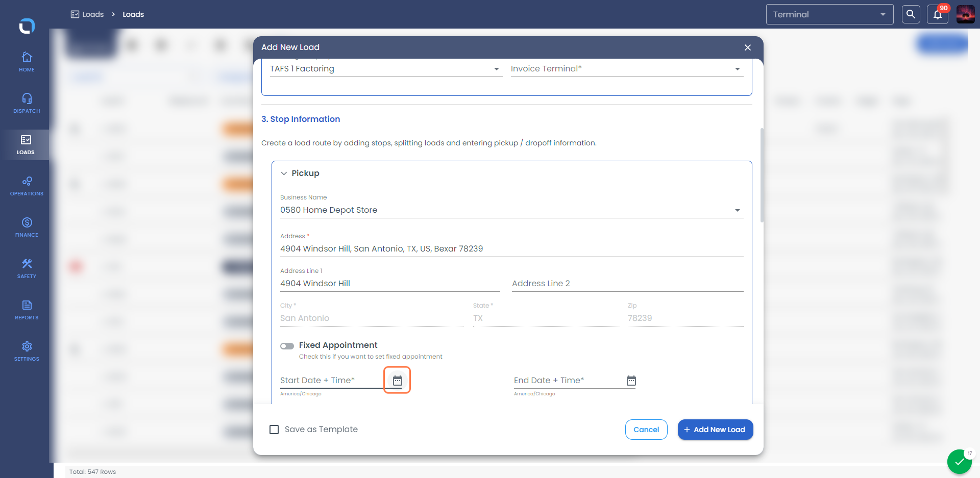The image size is (980, 478).
Task: Expand the Terminal dropdown
Action: (x=829, y=14)
